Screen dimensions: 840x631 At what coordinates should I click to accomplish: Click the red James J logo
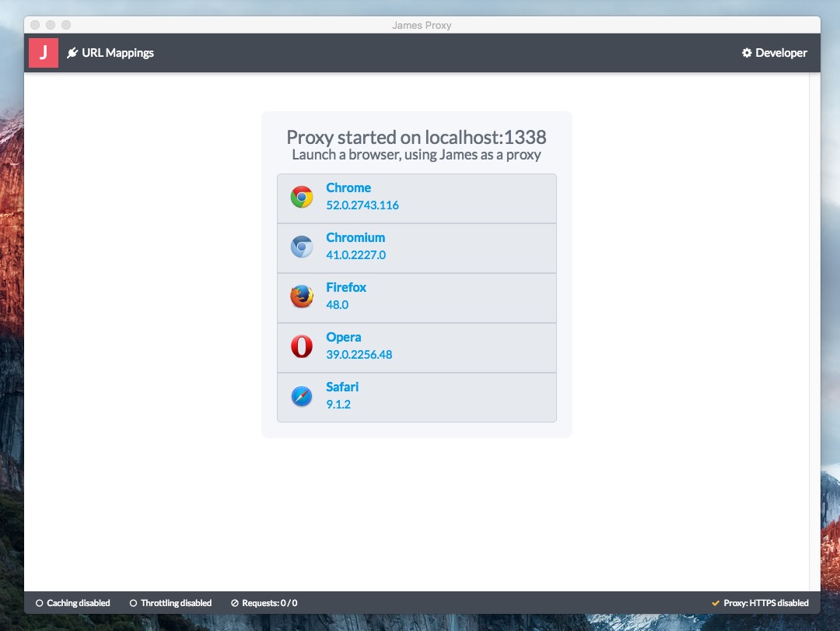coord(44,53)
